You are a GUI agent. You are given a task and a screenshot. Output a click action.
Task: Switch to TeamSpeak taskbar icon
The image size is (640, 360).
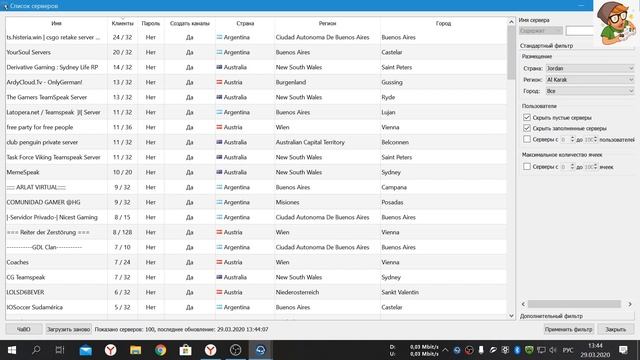260,350
